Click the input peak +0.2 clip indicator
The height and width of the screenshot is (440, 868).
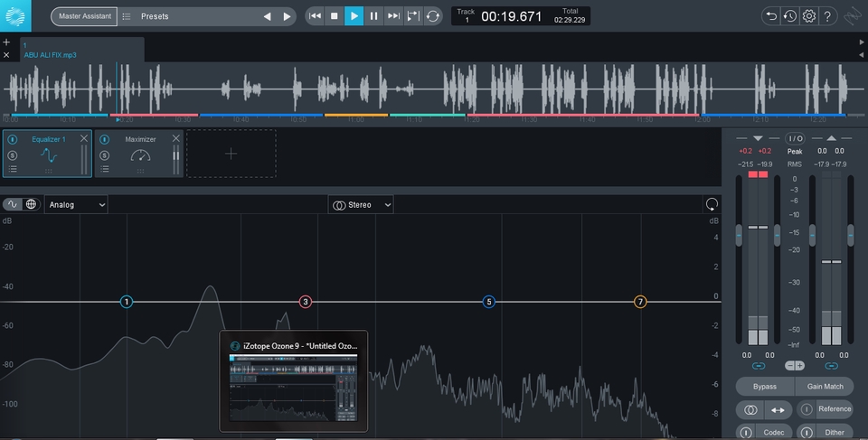point(745,151)
